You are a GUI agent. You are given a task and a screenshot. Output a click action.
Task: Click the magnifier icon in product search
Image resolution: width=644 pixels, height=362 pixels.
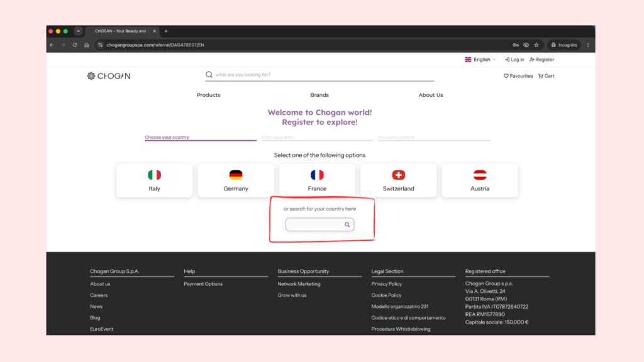click(209, 75)
